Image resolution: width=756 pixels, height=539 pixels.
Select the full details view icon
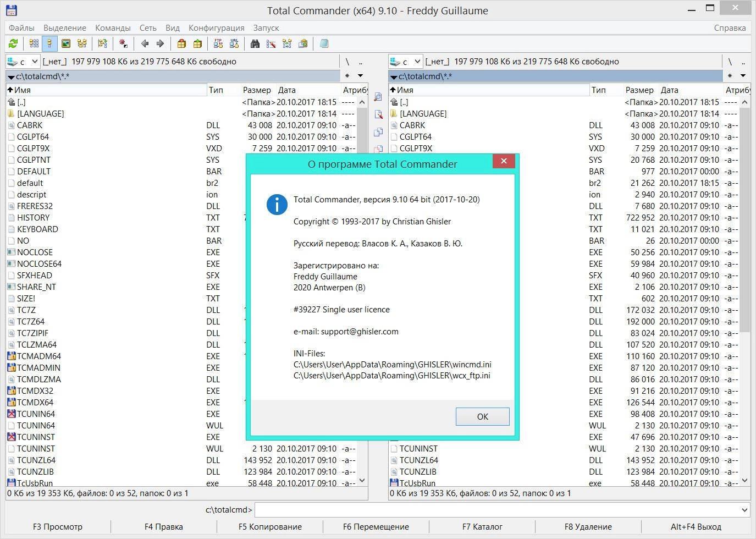[x=49, y=43]
